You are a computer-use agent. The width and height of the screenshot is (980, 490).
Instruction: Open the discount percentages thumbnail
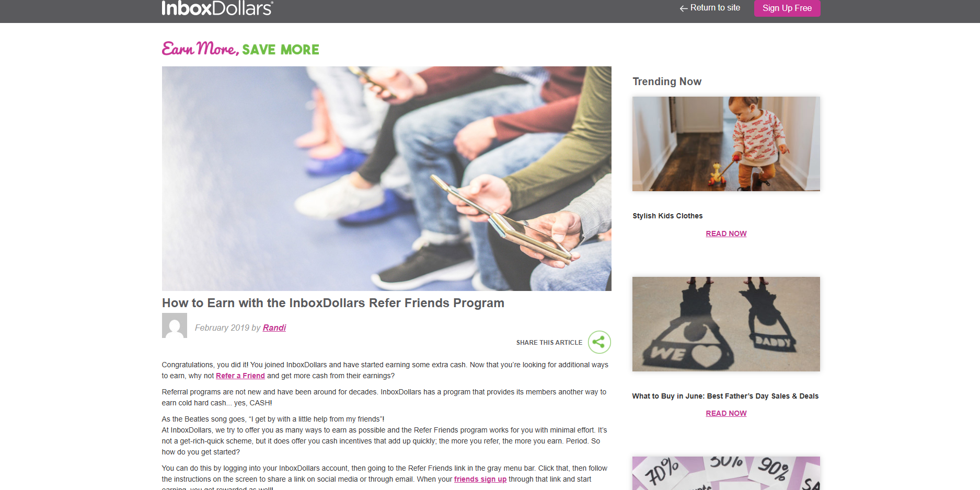click(726, 473)
